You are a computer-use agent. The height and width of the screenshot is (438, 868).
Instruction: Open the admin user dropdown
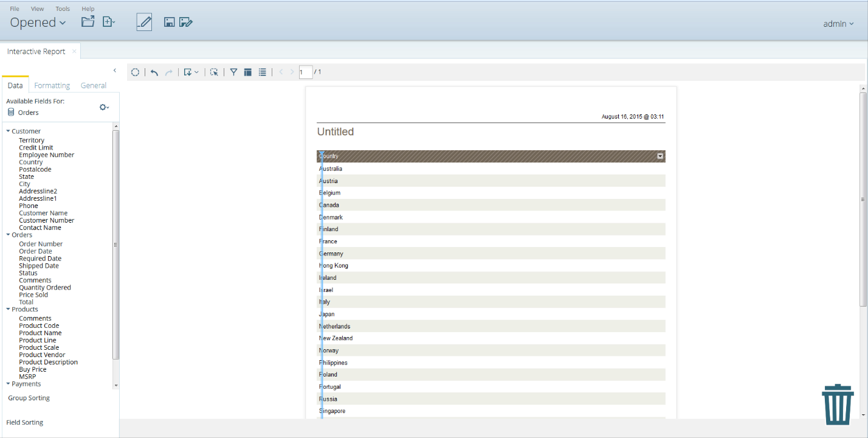838,24
